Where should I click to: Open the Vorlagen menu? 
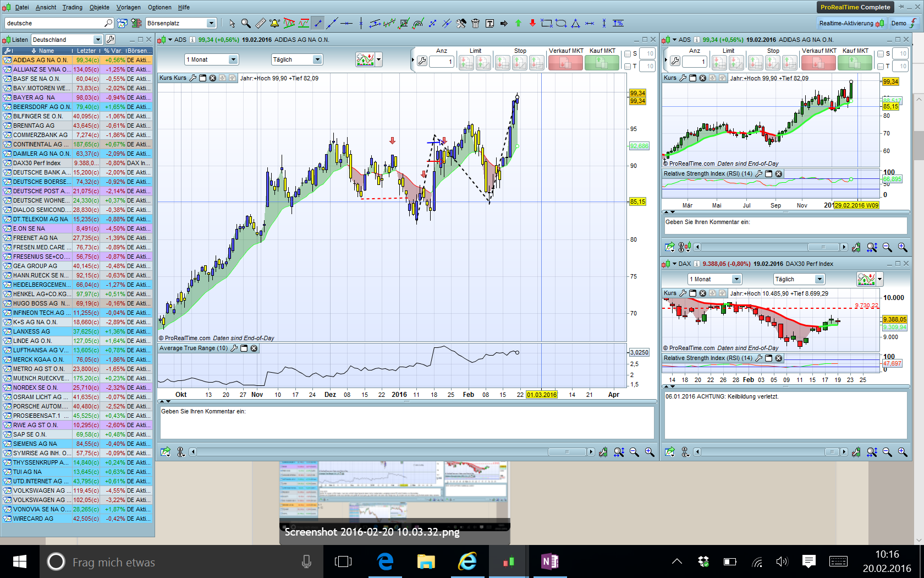[128, 7]
